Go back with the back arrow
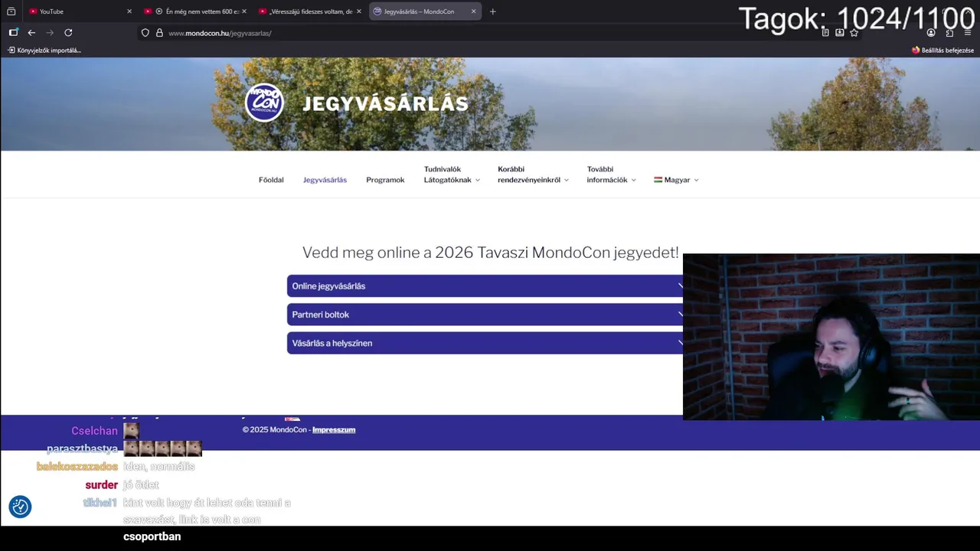This screenshot has width=980, height=551. pos(31,32)
